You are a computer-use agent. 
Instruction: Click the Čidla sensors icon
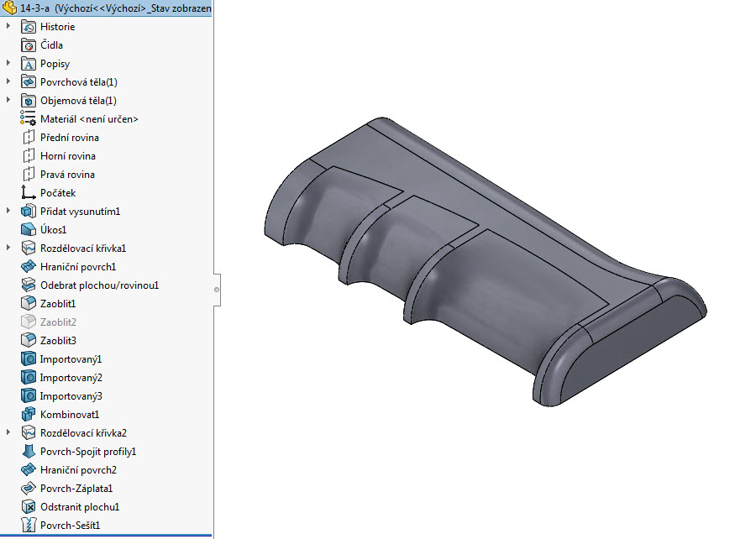tap(28, 44)
